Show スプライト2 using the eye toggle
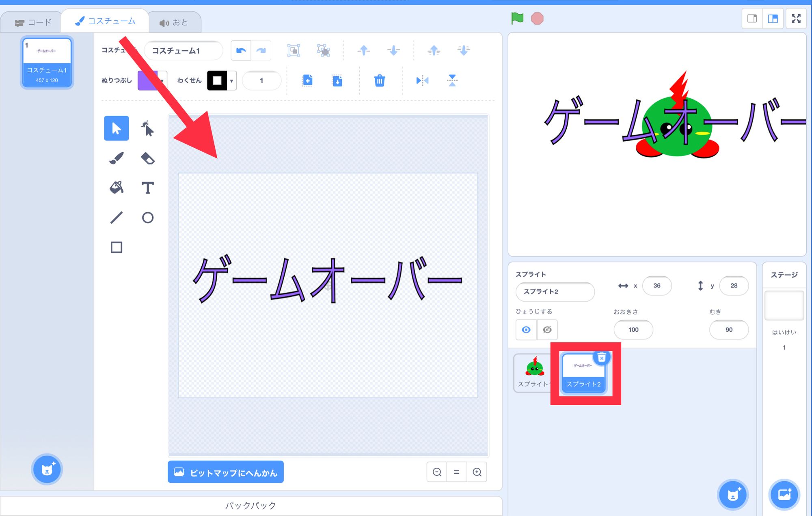This screenshot has height=516, width=812. (526, 330)
